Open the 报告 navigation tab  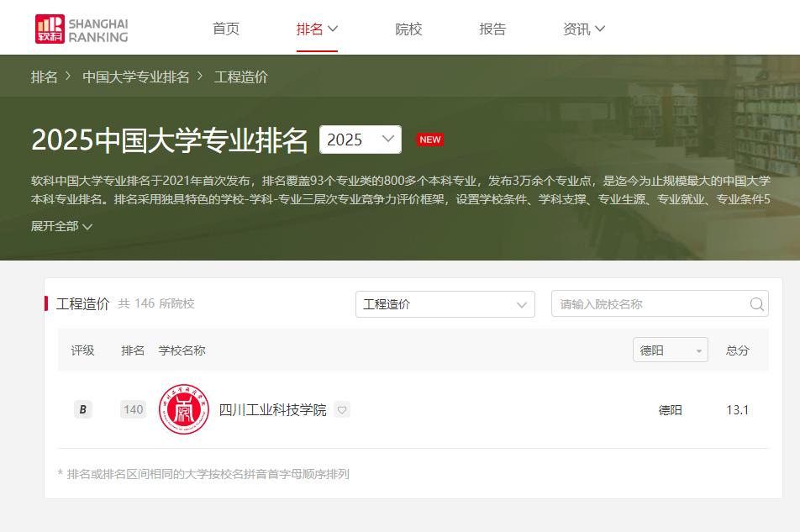coord(492,29)
